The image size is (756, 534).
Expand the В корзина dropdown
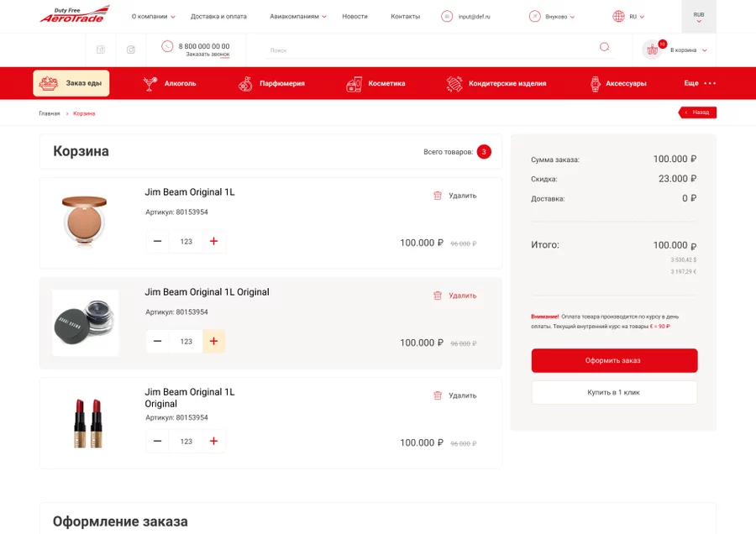(689, 50)
